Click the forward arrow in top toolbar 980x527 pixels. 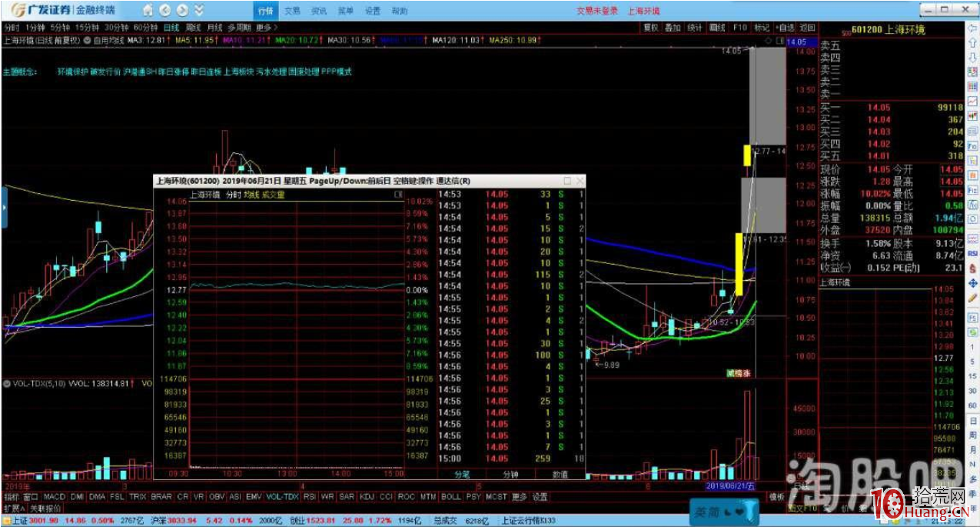tap(182, 11)
